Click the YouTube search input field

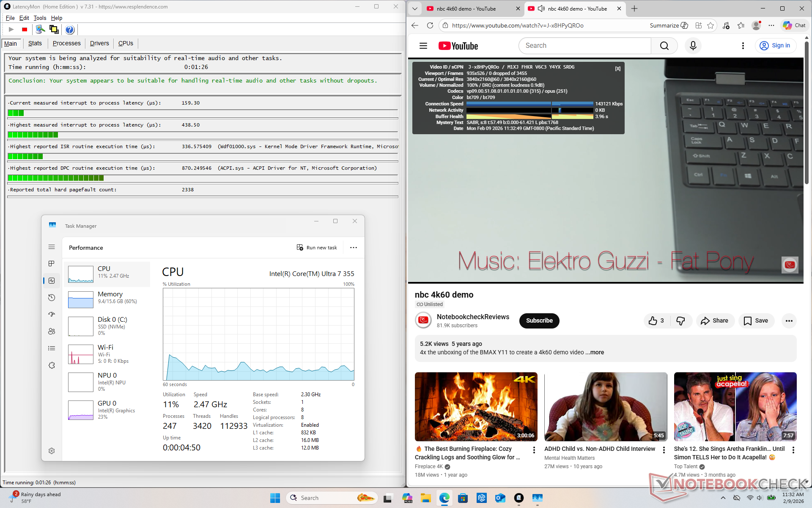pos(584,46)
